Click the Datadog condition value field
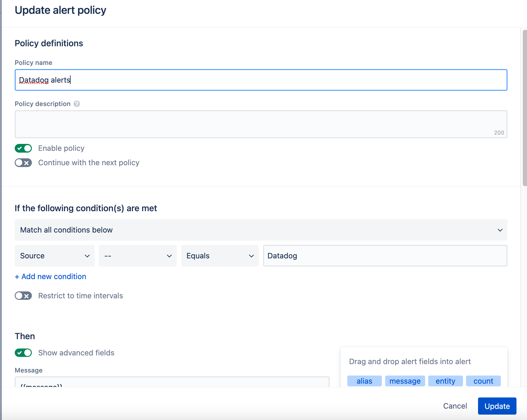Screen dimensions: 527x420 [385, 256]
